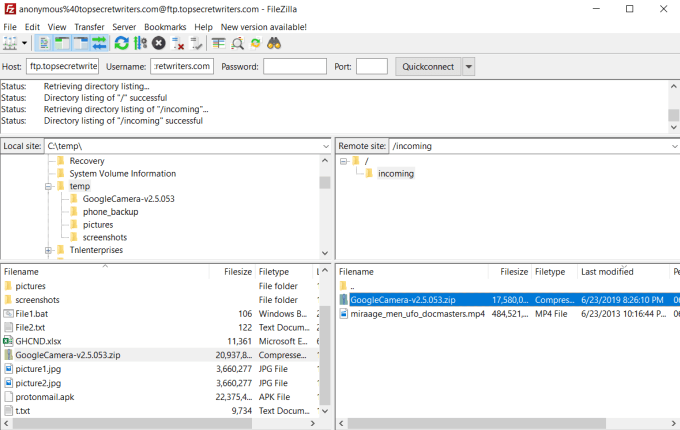Refresh the file and folder lists
The width and height of the screenshot is (680, 430).
[x=121, y=43]
